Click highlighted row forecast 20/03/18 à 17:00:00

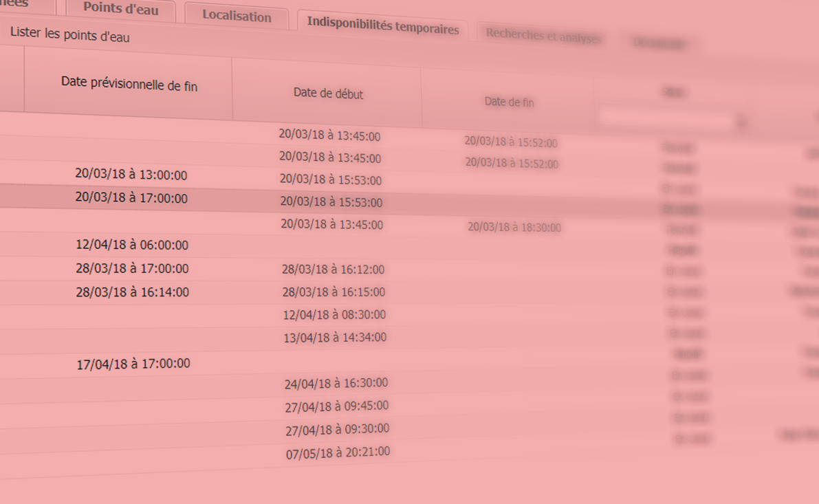(131, 199)
